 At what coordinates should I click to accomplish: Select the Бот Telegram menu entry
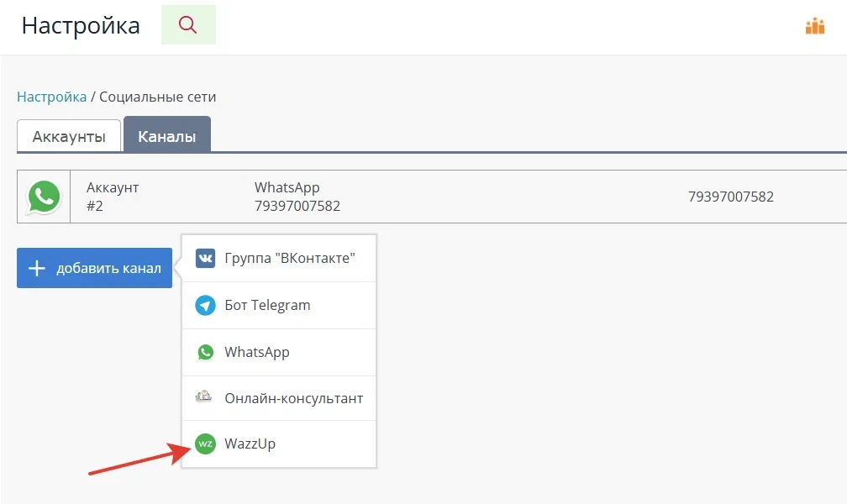coord(267,305)
